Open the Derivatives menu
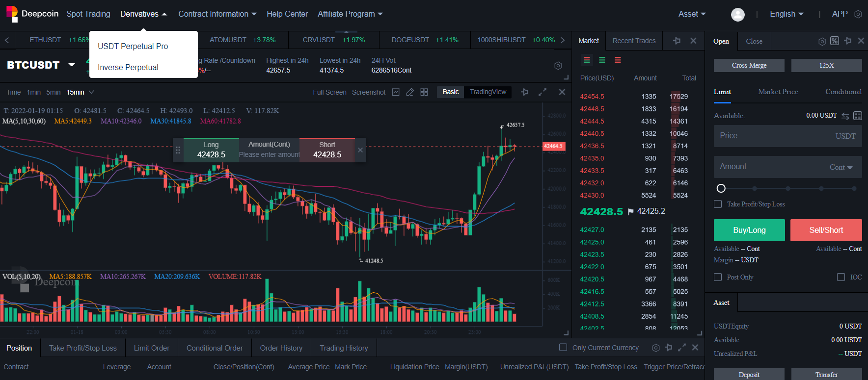This screenshot has width=868, height=380. 143,14
